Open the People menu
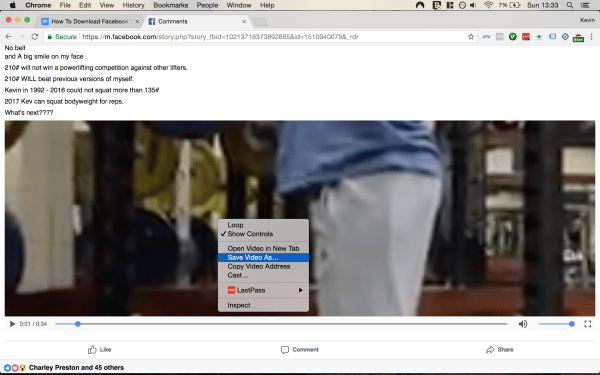The image size is (600, 375). [x=207, y=5]
